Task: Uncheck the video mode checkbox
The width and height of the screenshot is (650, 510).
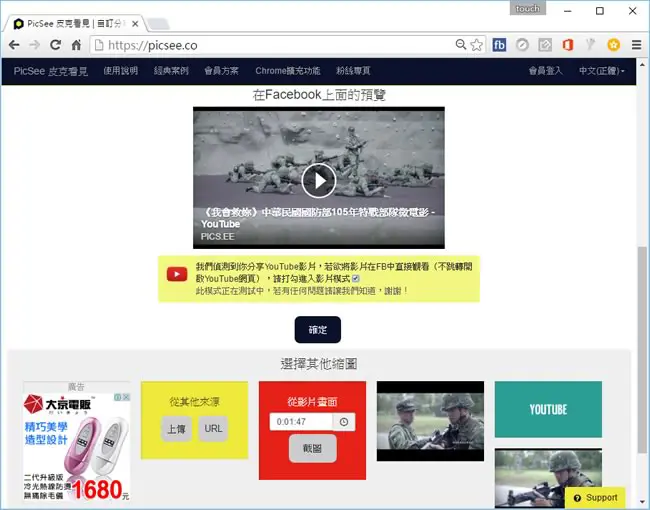Action: 356,278
